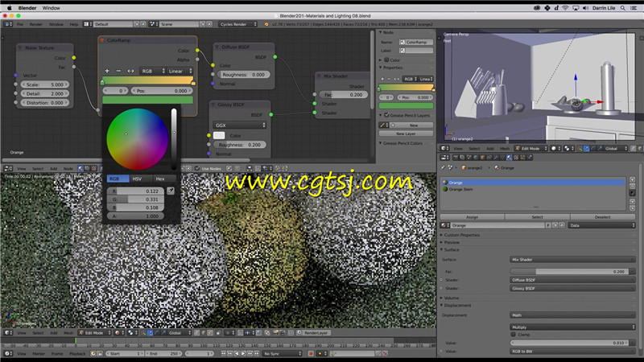644x362 pixels.
Task: Open Linear interpolation dropdown in ColorRamp node
Action: pos(180,71)
